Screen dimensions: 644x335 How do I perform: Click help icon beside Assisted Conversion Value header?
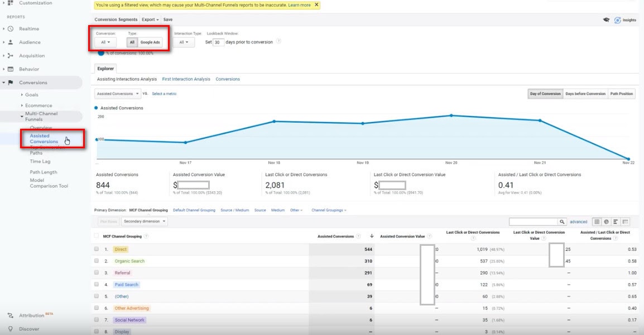(x=430, y=236)
